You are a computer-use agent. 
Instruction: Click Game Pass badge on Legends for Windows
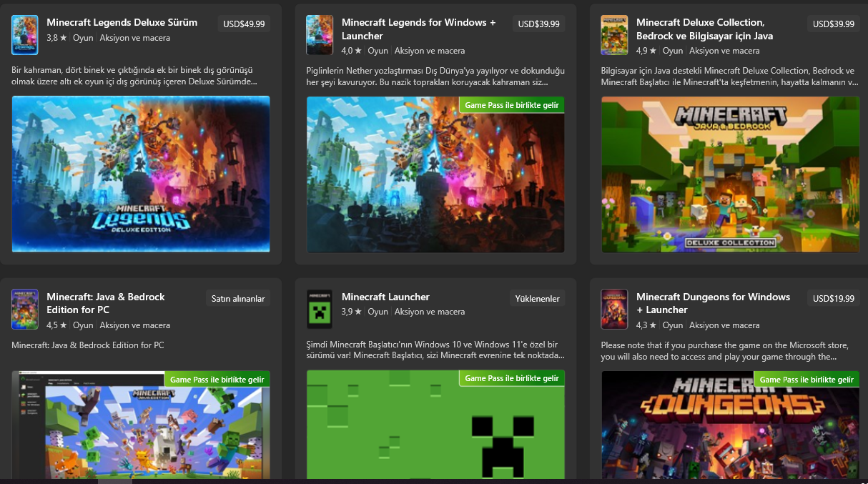[511, 104]
